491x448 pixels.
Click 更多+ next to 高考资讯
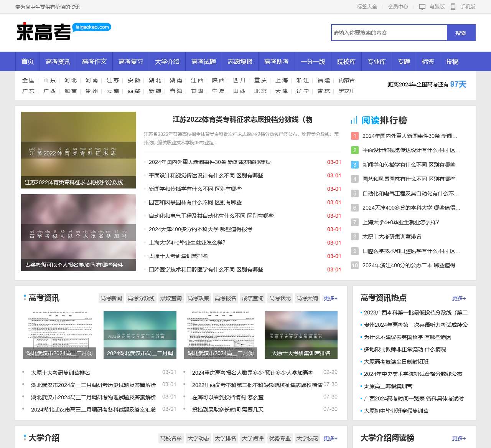[x=330, y=298]
